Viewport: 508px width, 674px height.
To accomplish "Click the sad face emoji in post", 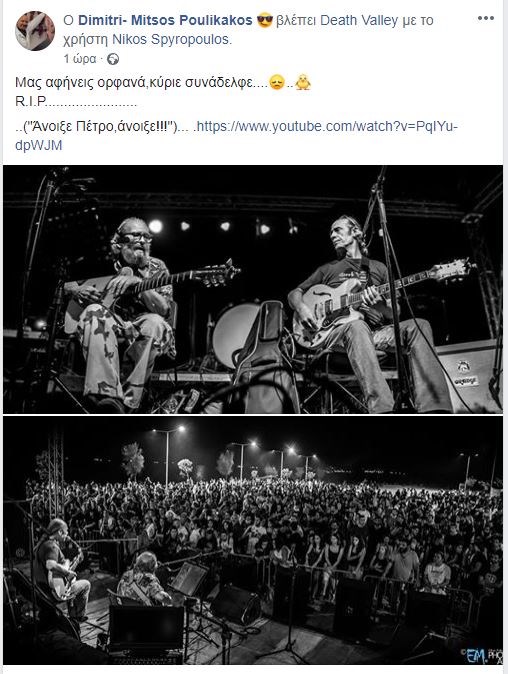I will pos(277,82).
